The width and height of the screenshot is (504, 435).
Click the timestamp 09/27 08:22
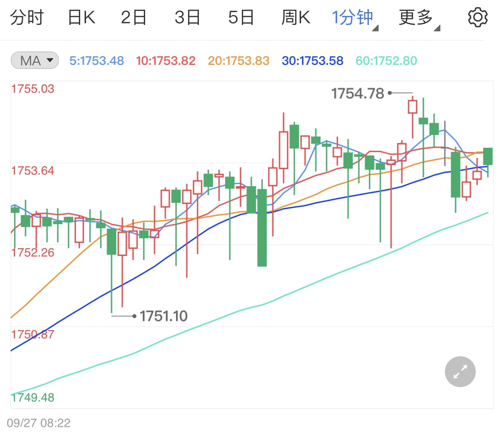[39, 423]
